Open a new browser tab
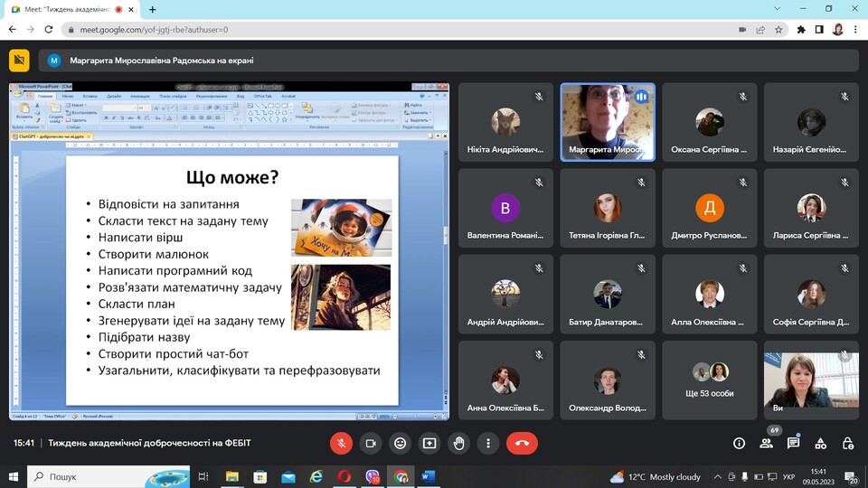The width and height of the screenshot is (868, 488). (x=152, y=9)
